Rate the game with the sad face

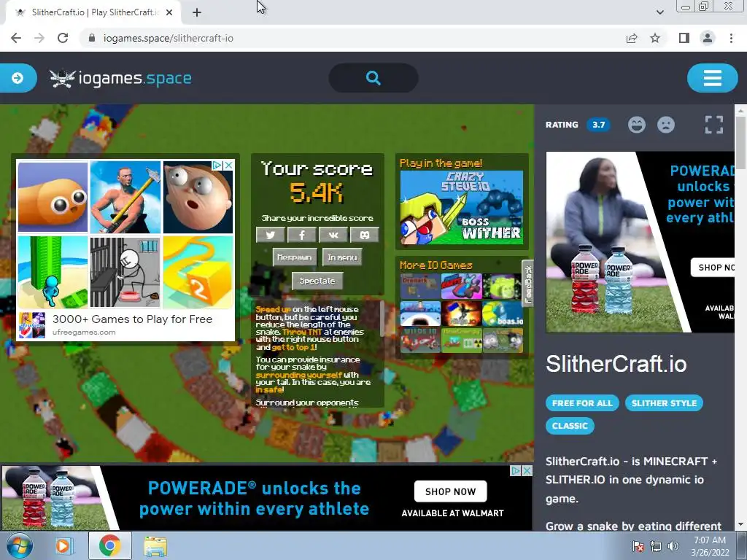click(x=666, y=125)
